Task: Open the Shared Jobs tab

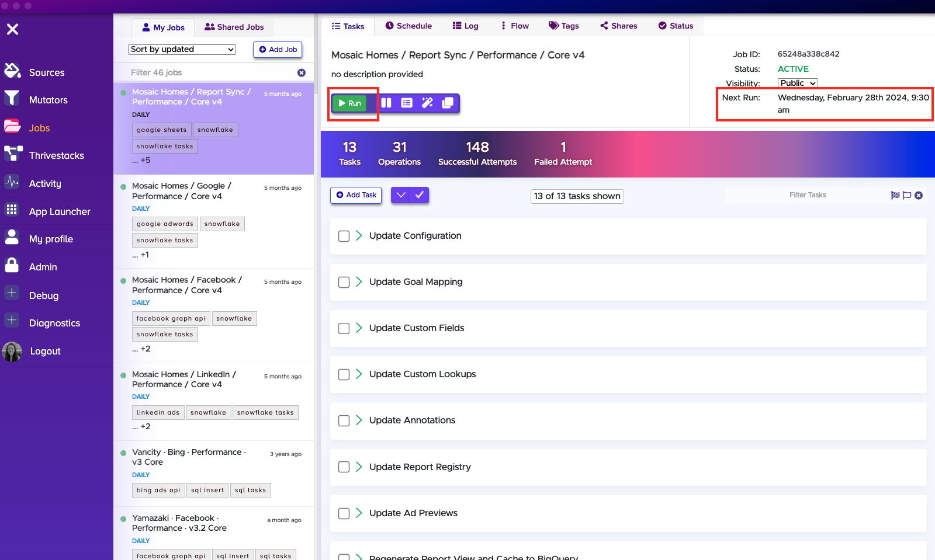Action: pyautogui.click(x=234, y=27)
